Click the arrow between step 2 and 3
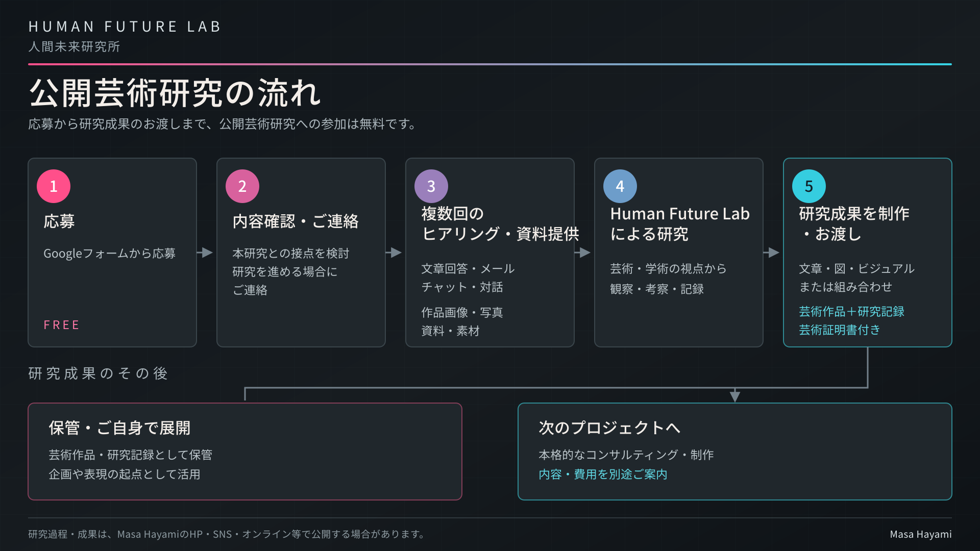This screenshot has height=551, width=980. 394,253
